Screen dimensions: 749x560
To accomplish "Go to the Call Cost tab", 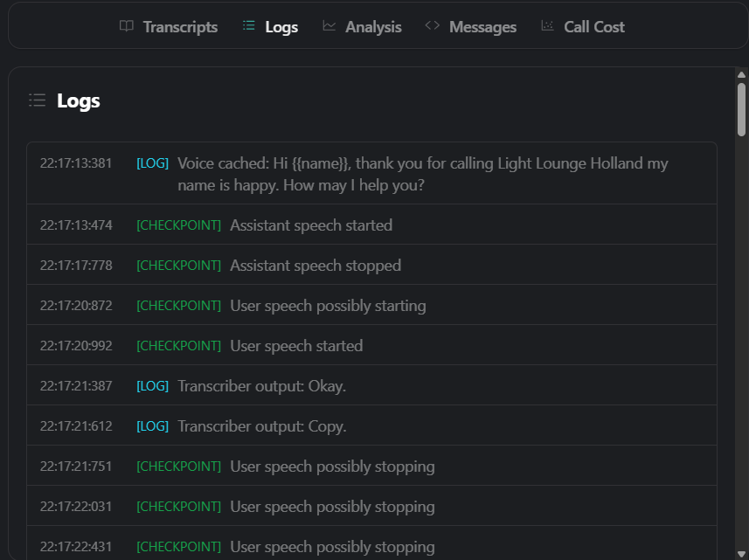I will click(x=583, y=27).
